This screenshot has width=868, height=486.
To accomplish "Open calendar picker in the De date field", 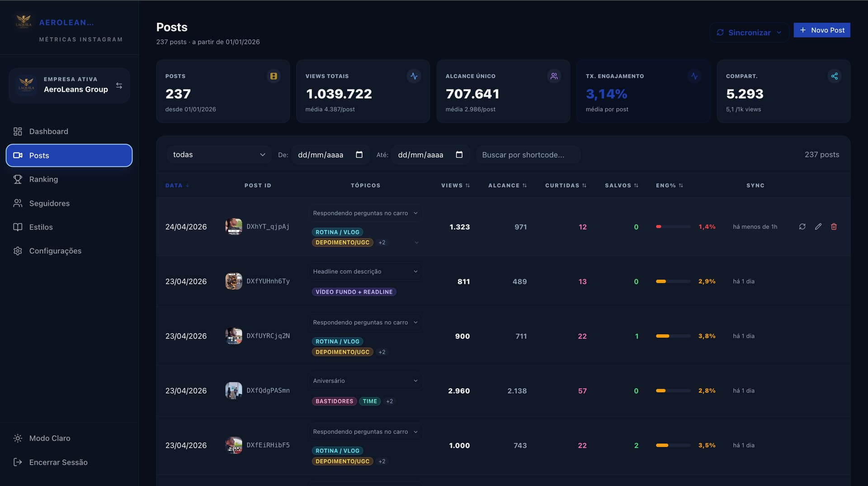I will click(x=359, y=155).
